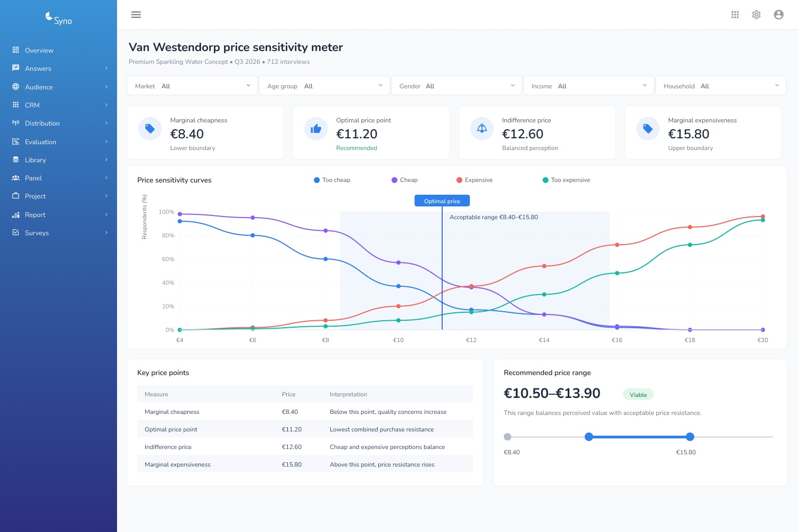The height and width of the screenshot is (532, 798).
Task: Click the upper handle of the price range slider
Action: pyautogui.click(x=690, y=437)
